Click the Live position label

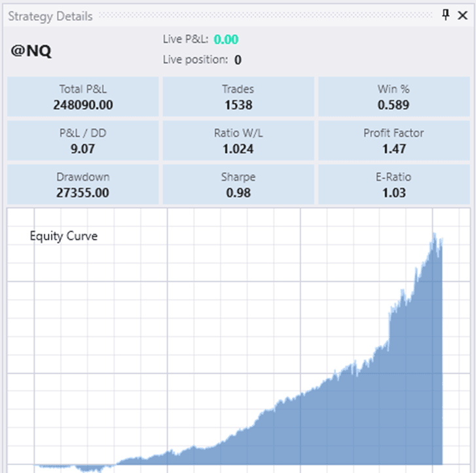coord(195,60)
